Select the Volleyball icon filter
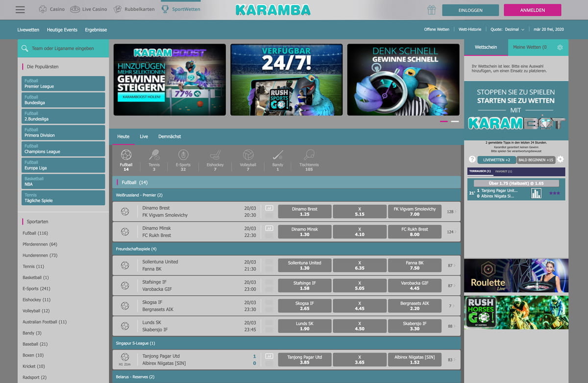Viewport: 588px width, 383px height. tap(248, 160)
